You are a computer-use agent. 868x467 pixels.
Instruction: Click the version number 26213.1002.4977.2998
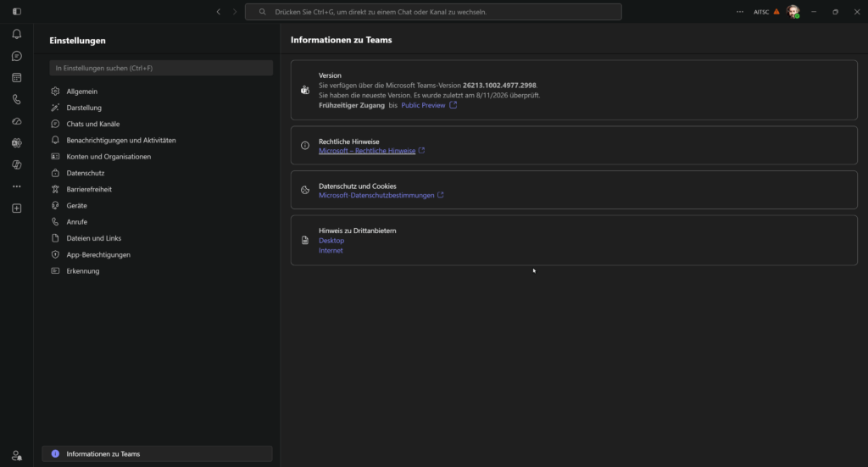coord(499,86)
